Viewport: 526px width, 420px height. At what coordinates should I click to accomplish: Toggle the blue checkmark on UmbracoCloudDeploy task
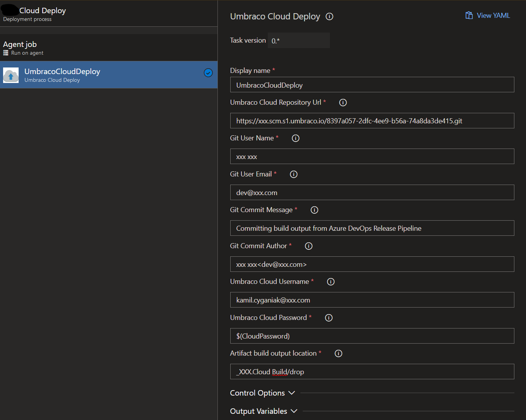208,73
